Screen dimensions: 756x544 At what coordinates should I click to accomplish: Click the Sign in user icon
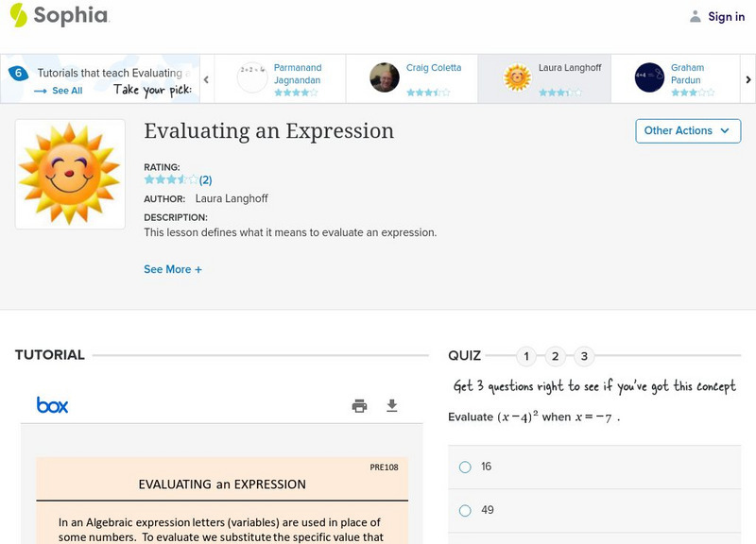coord(696,16)
